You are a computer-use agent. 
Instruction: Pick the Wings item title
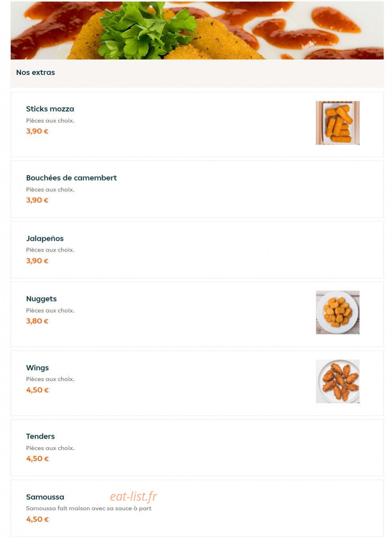click(x=37, y=368)
